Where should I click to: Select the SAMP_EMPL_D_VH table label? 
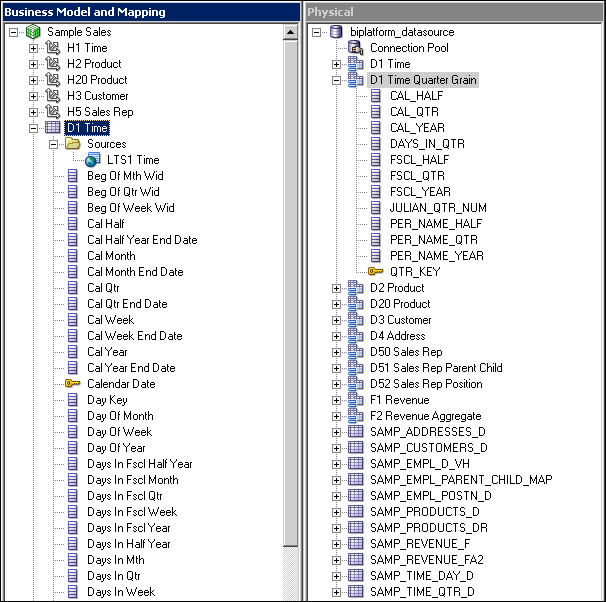coord(420,464)
